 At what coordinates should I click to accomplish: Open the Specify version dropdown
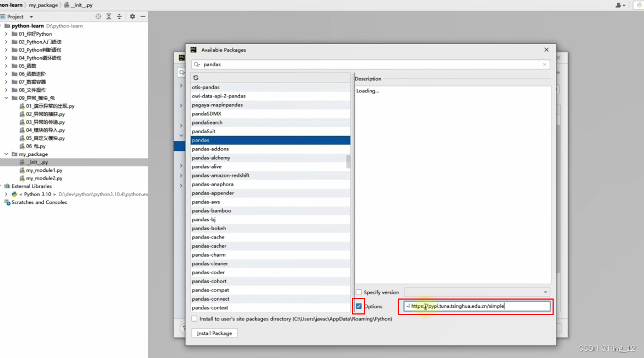pyautogui.click(x=545, y=292)
